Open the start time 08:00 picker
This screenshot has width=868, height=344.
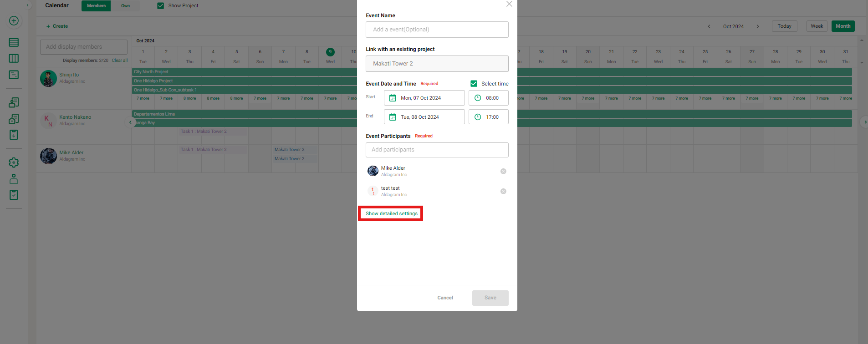click(492, 98)
